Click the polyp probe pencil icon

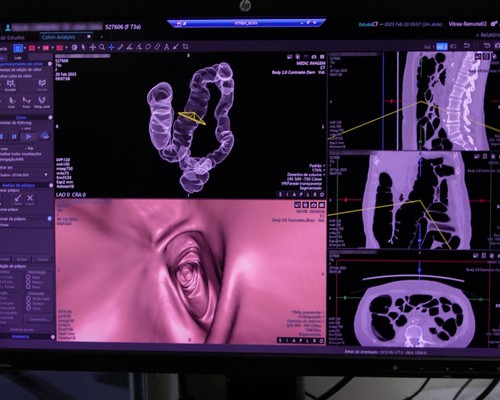tap(18, 199)
